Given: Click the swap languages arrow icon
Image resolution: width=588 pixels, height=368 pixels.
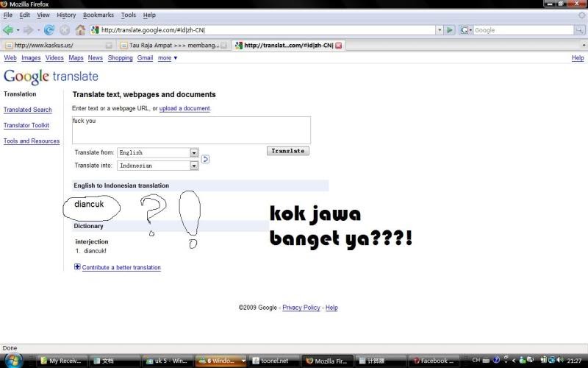Looking at the screenshot, I should click(x=205, y=159).
